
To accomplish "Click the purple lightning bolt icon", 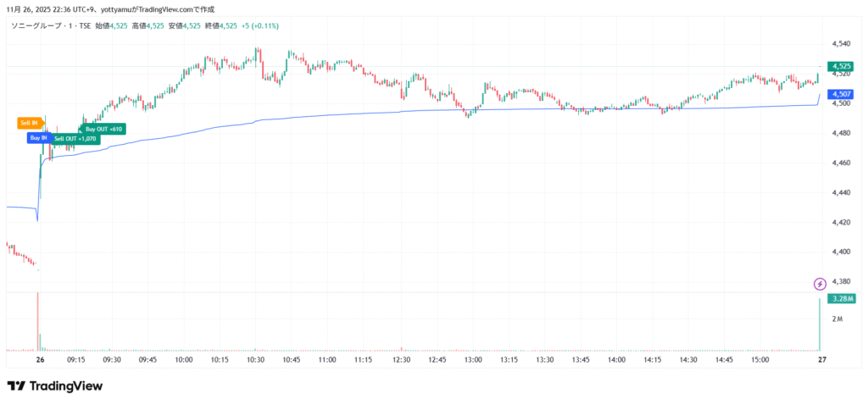I will [820, 284].
